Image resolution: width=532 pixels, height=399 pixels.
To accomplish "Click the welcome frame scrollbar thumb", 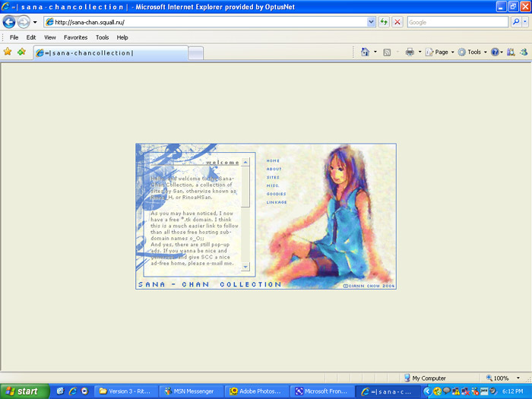I will click(x=245, y=187).
